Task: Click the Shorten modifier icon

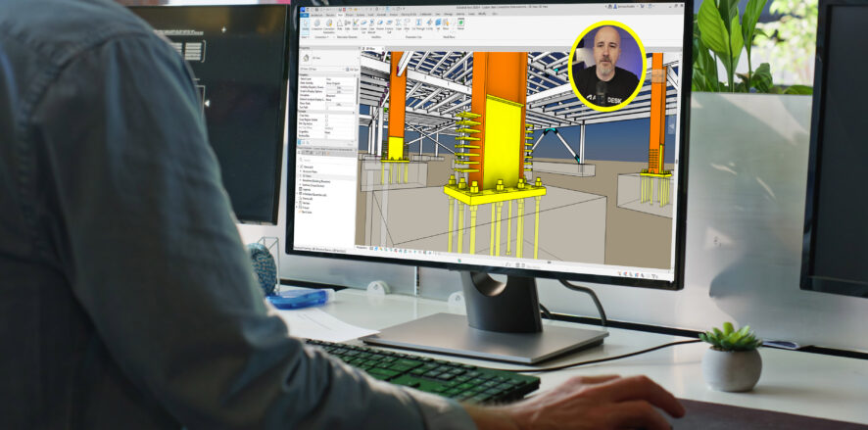Action: pos(380,24)
